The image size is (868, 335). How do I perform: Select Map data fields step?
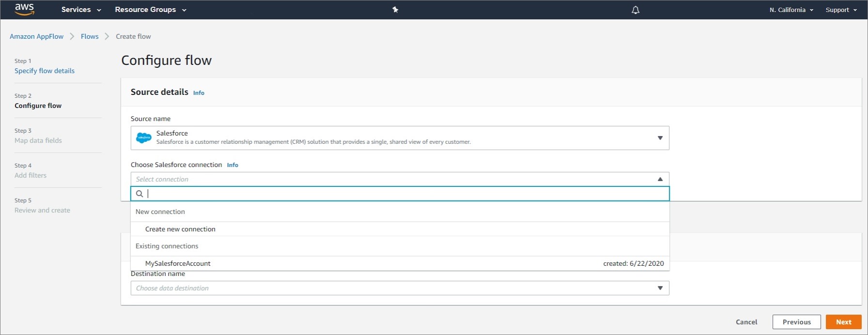(38, 140)
